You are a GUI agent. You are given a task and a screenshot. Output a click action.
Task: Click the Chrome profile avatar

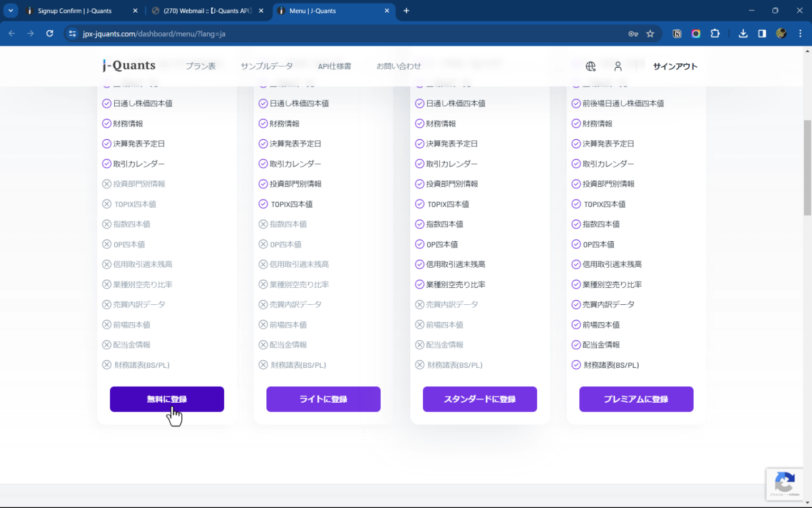[781, 33]
